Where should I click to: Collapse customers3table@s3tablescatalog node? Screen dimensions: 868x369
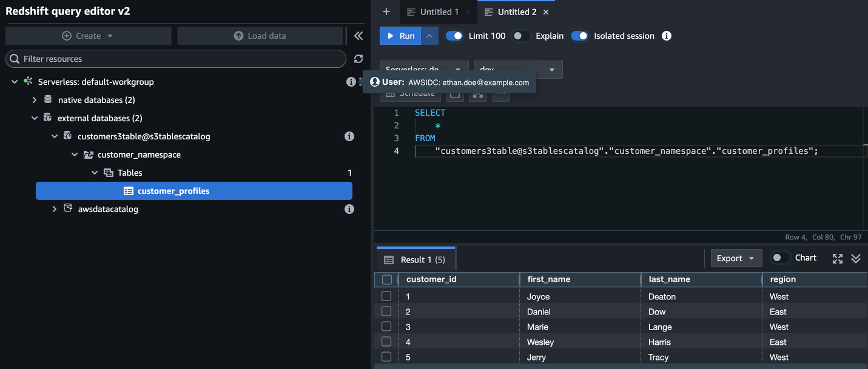click(55, 136)
